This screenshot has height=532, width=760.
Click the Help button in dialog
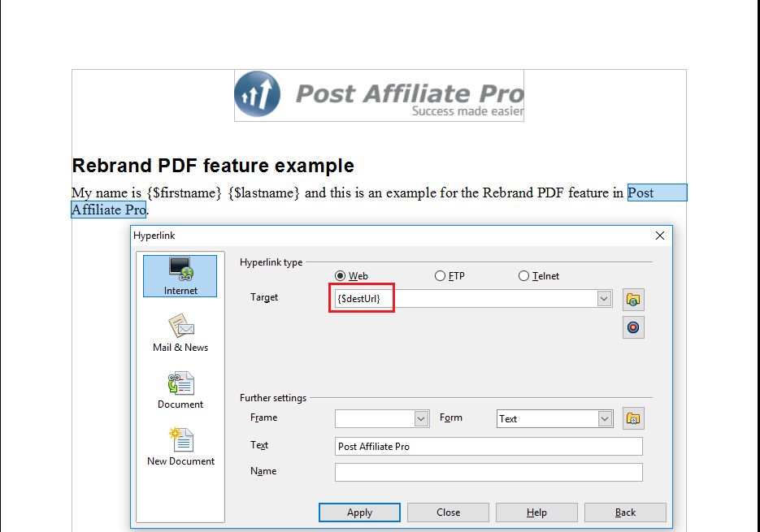[x=536, y=513]
